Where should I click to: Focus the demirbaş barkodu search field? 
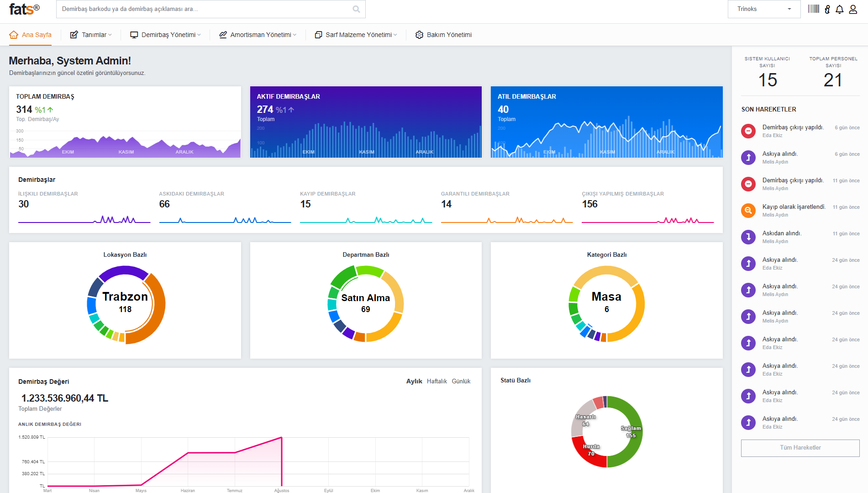[206, 9]
